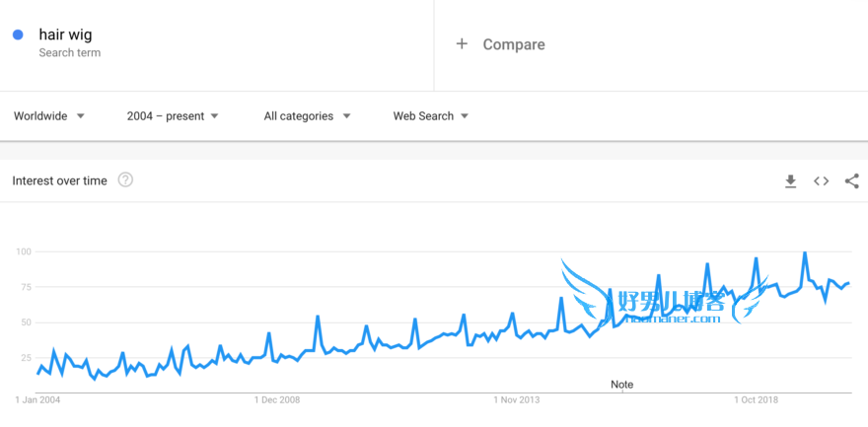Click the 1 Nov 2013 axis label
The image size is (868, 427).
point(517,400)
